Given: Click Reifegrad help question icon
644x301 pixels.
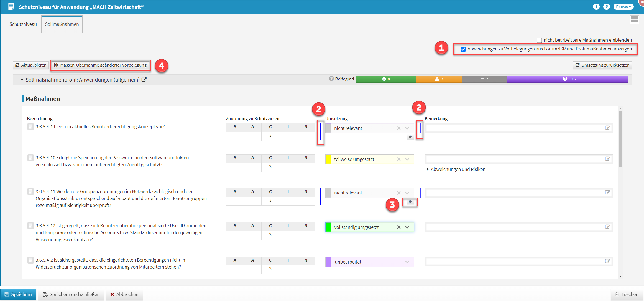Looking at the screenshot, I should (x=331, y=79).
